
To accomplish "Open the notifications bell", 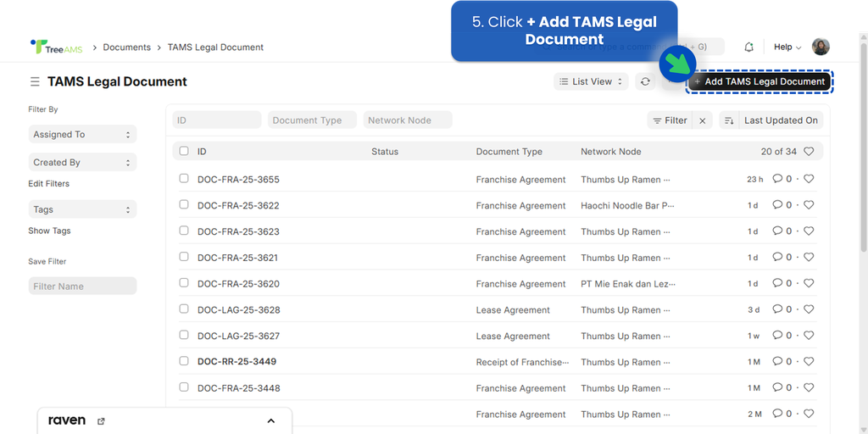I will pyautogui.click(x=748, y=47).
